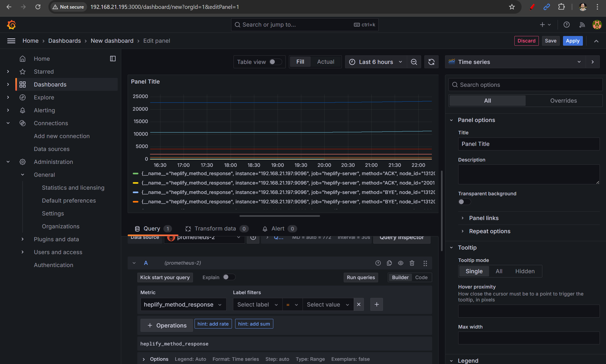
Task: Click the query A help icon
Action: pyautogui.click(x=378, y=263)
